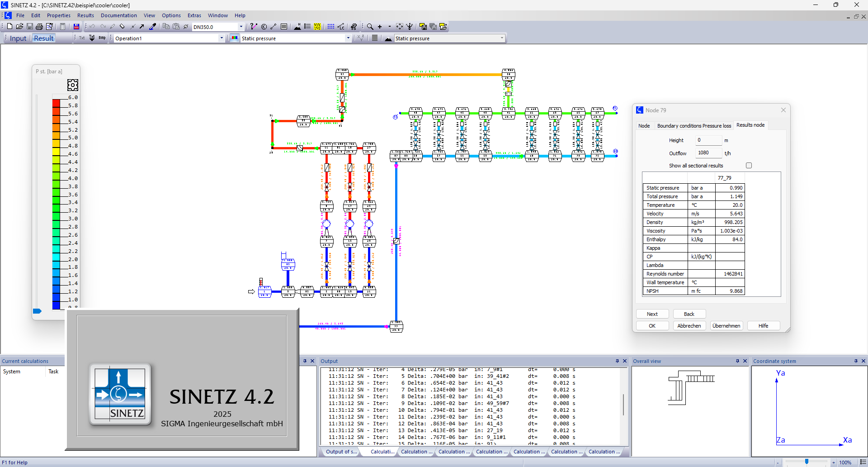This screenshot has width=868, height=467.
Task: Click the status bar zoom plus button
Action: [834, 462]
